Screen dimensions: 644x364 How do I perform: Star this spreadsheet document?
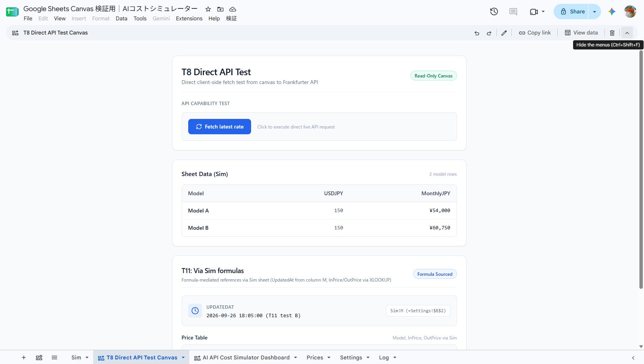pos(208,9)
